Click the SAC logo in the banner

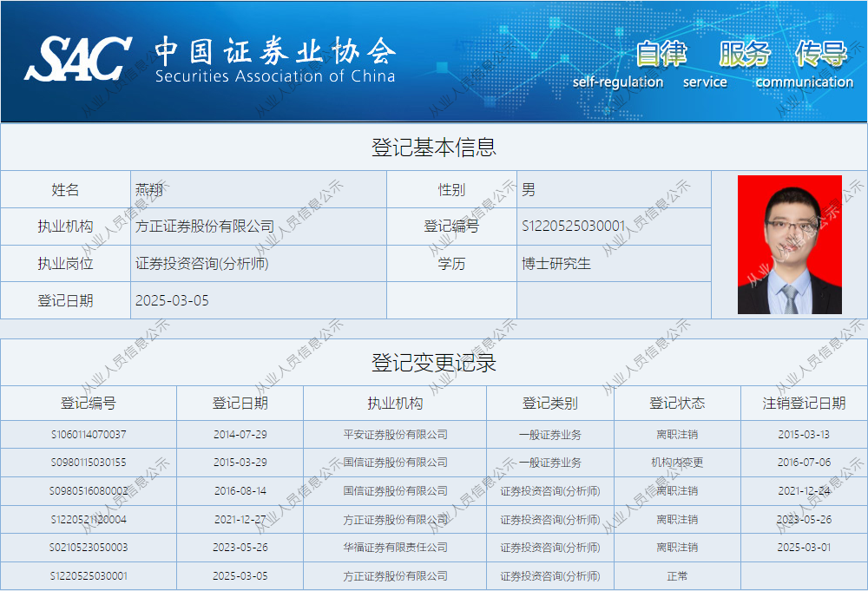(78, 59)
